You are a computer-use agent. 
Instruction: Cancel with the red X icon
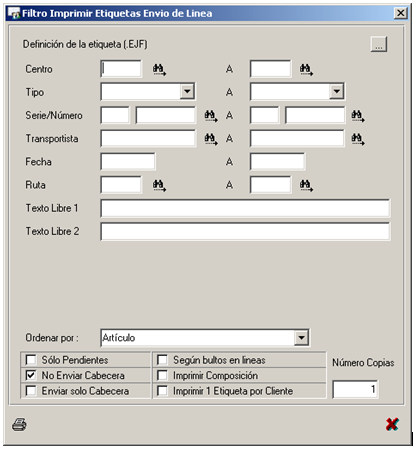tap(392, 424)
